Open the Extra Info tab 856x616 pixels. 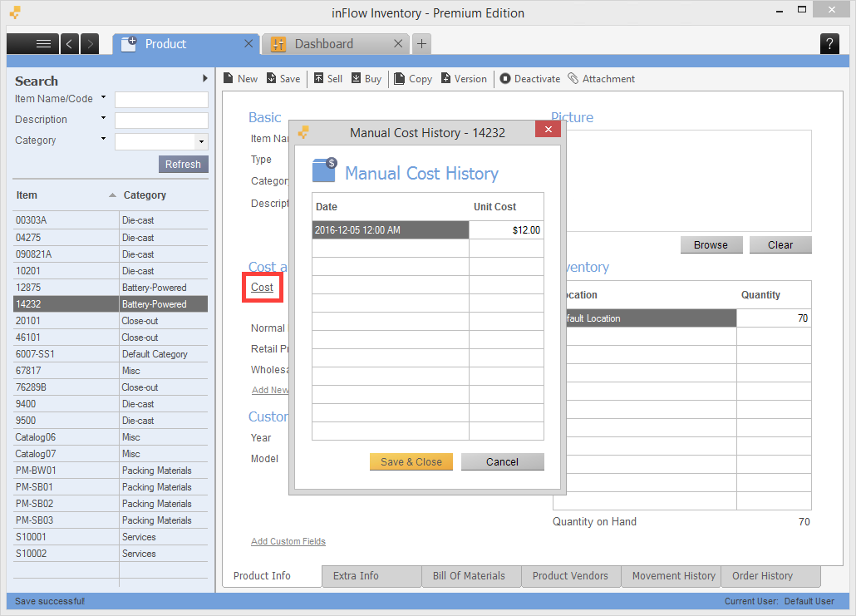tap(371, 575)
